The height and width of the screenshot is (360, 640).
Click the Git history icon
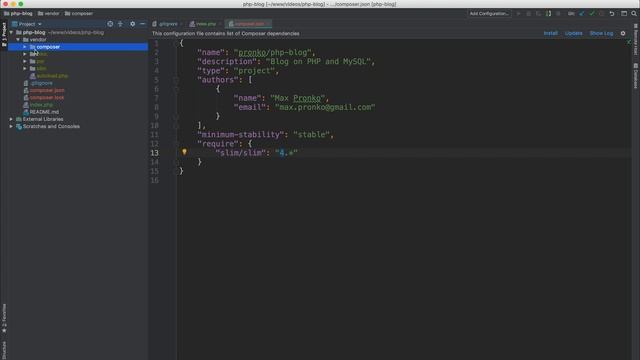pyautogui.click(x=602, y=13)
